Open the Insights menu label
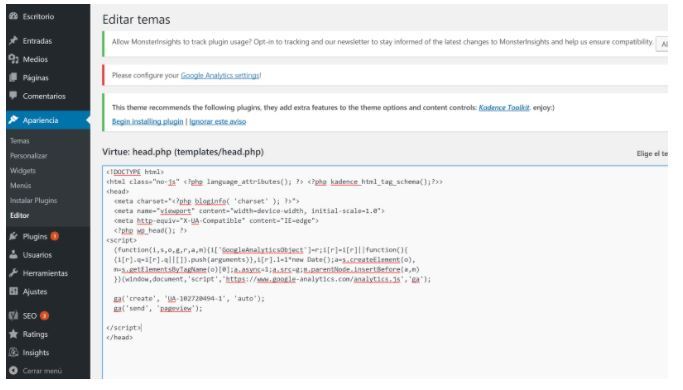The height and width of the screenshot is (390, 683). (36, 353)
